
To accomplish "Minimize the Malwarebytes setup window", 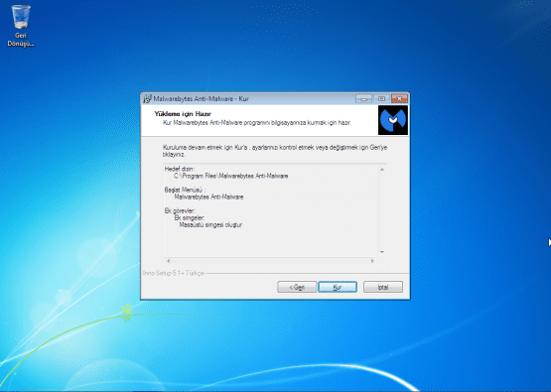I will 364,98.
